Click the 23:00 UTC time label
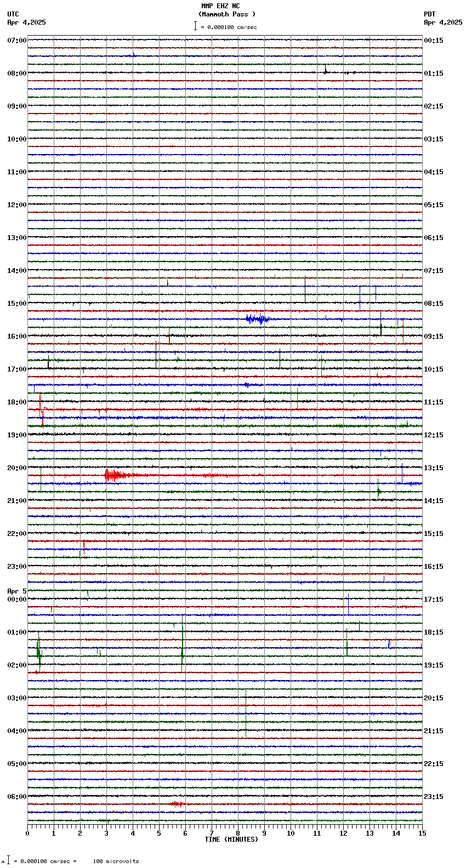This screenshot has width=466, height=868. [x=16, y=567]
